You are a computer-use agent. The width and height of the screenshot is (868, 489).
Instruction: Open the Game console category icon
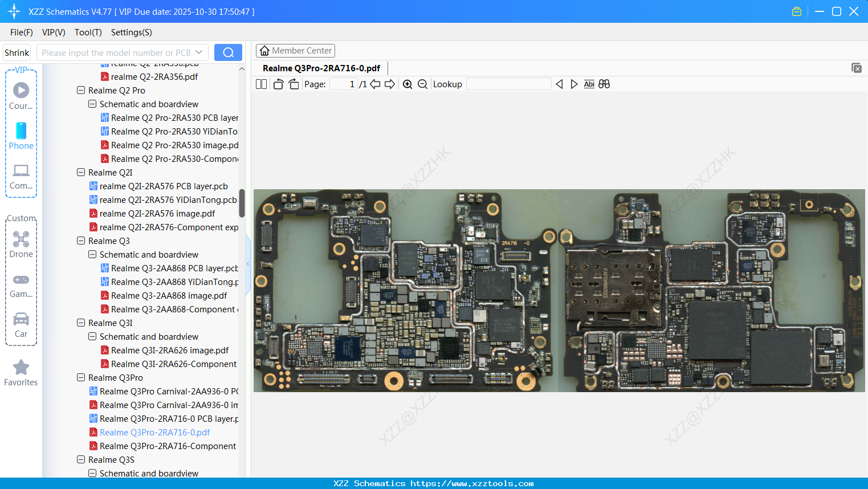[x=21, y=284]
